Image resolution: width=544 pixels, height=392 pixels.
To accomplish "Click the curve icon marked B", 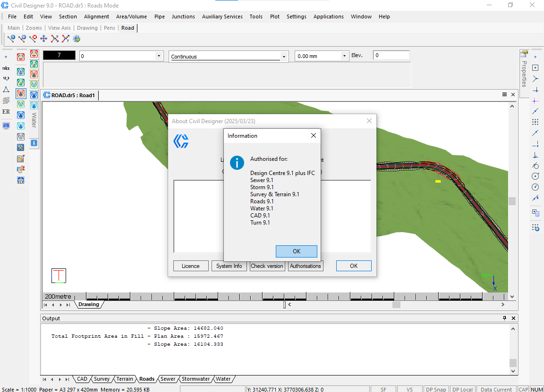I will [x=55, y=39].
